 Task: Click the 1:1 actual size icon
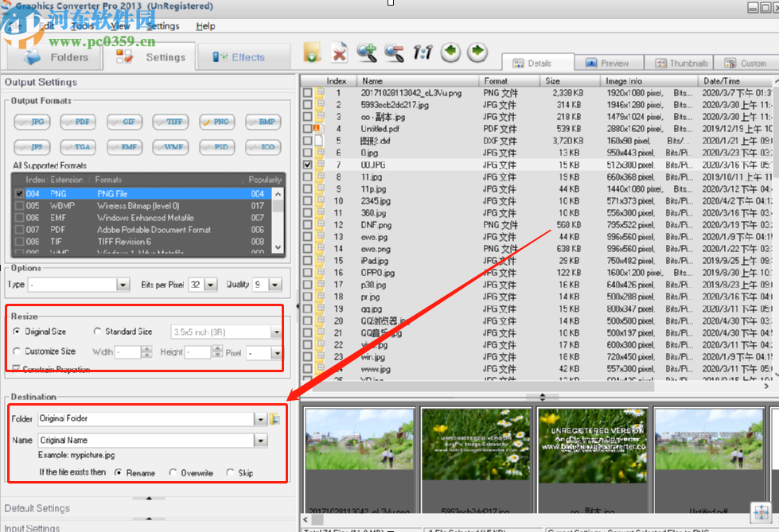tap(422, 52)
